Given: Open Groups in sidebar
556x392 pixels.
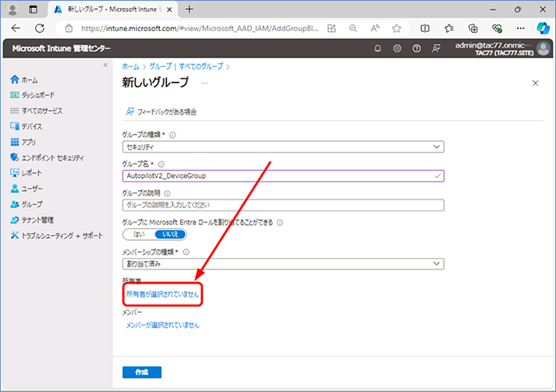Looking at the screenshot, I should click(27, 204).
